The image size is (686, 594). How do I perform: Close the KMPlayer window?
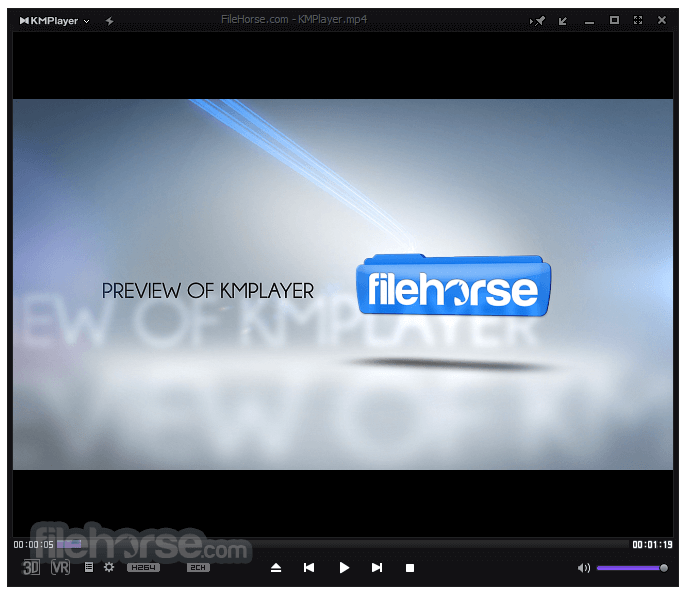(662, 20)
